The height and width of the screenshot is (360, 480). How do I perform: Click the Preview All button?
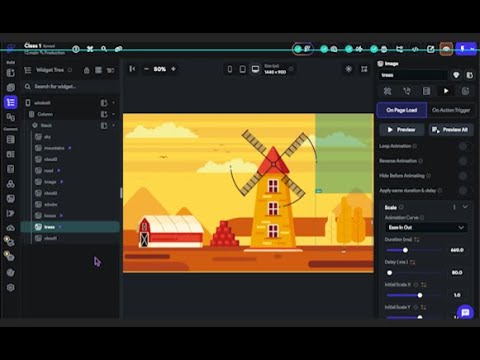tap(451, 130)
